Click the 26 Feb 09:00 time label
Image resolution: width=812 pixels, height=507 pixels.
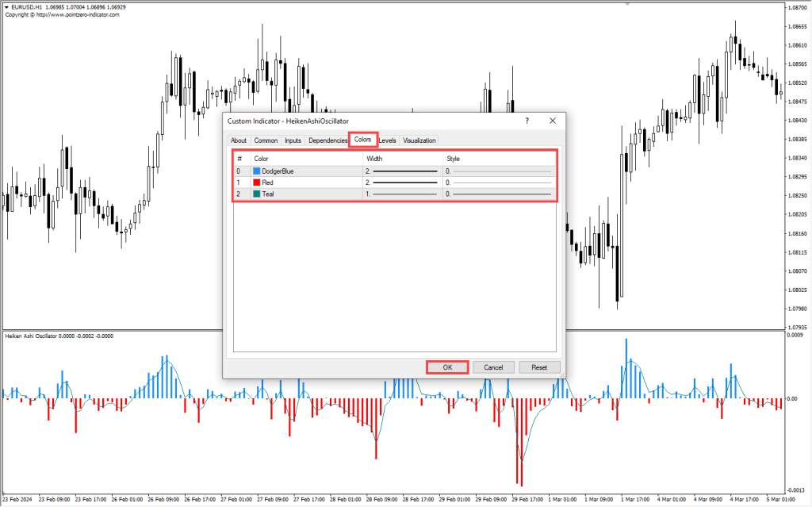tap(163, 500)
